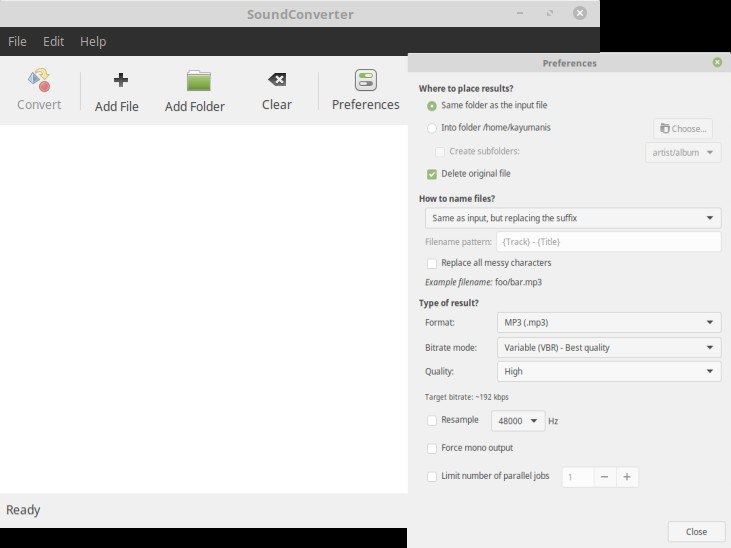Click the 'Type of result?' heading
This screenshot has height=548, width=731.
point(448,303)
